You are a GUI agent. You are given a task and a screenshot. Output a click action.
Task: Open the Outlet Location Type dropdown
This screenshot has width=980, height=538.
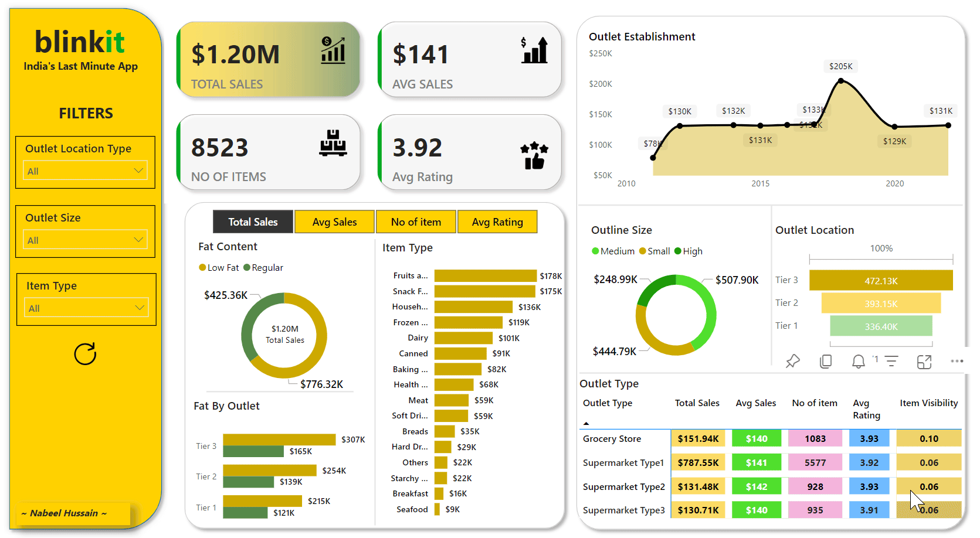(x=85, y=171)
